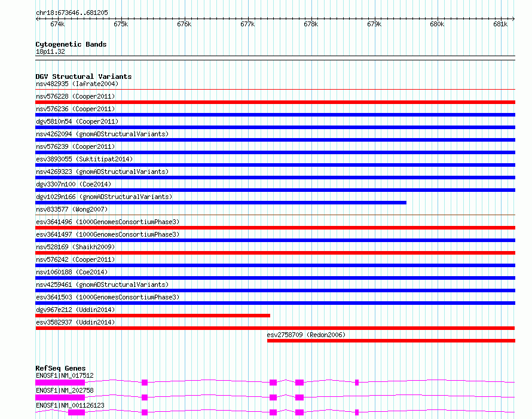Select the first exon block of NM_001126123
Screen dimensions: 532x419
(77, 412)
